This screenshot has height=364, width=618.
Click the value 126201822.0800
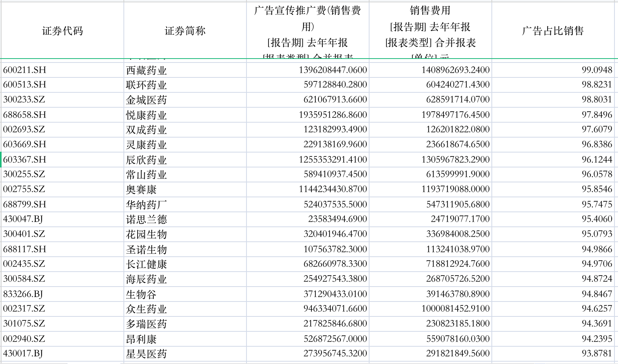430,129
